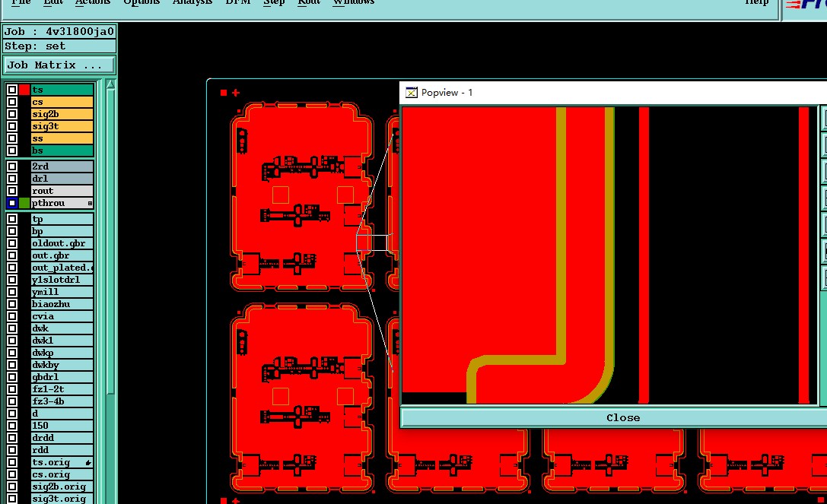
Task: Select the dwk layer name
Action: click(62, 328)
